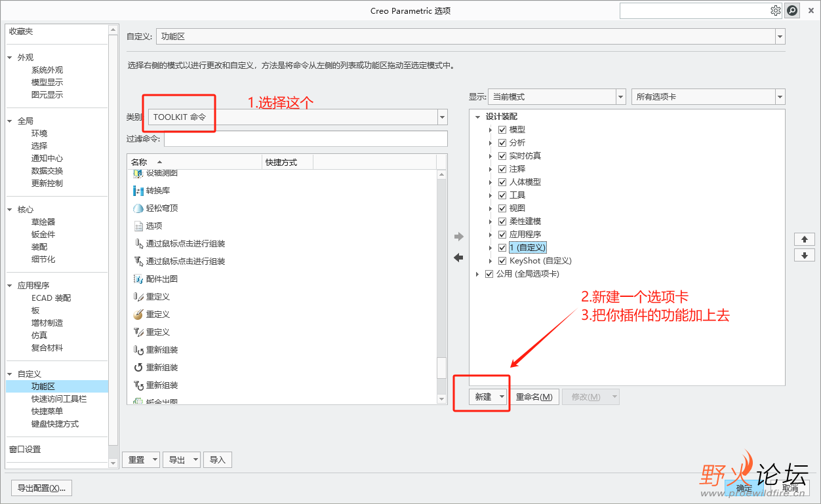Viewport: 821px width, 504px height.
Task: Select 重定义 with brown ball icon
Action: coord(138,315)
